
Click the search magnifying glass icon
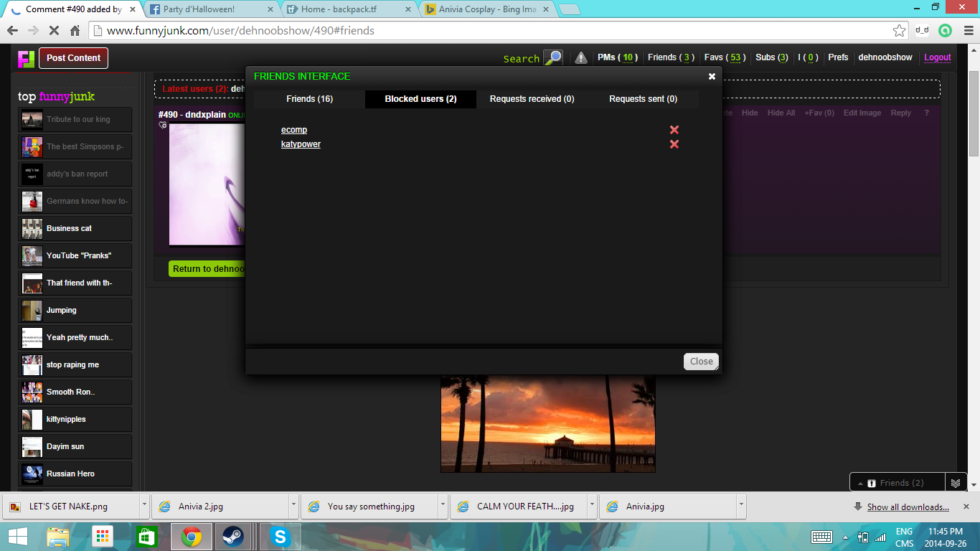[552, 58]
